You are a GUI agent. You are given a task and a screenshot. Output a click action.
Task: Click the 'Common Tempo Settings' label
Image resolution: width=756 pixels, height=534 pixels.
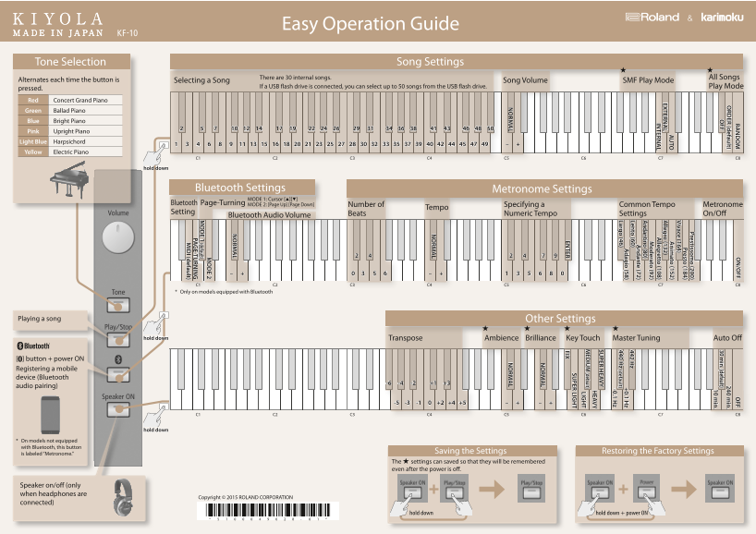647,209
